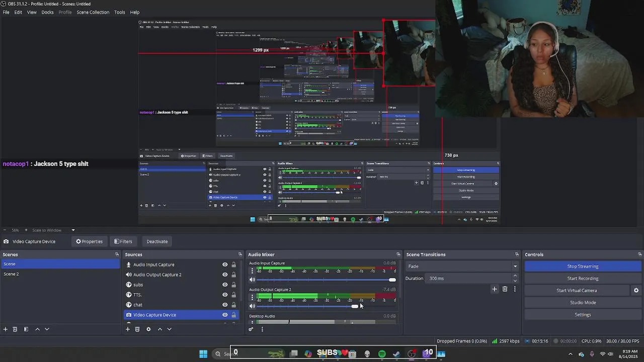
Task: Mute Audio Output Capture 2 speaker icon
Action: pos(253,306)
